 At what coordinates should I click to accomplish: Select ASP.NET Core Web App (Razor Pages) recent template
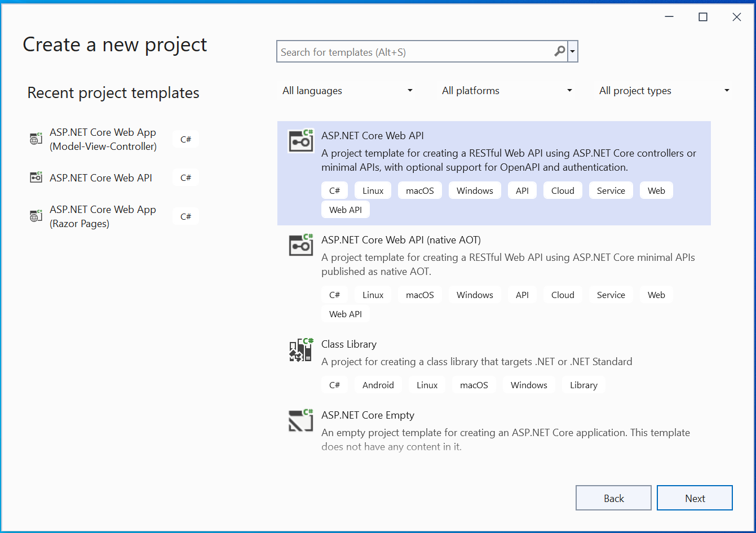103,216
